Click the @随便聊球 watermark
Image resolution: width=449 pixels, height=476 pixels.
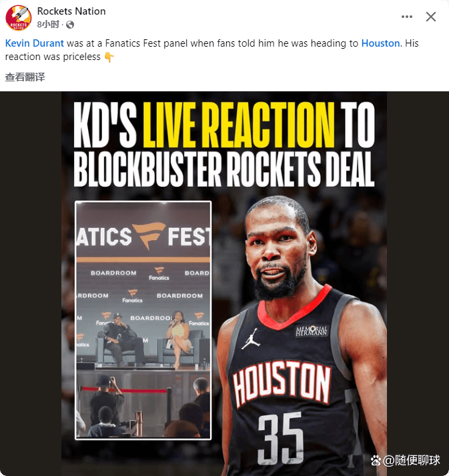point(412,460)
